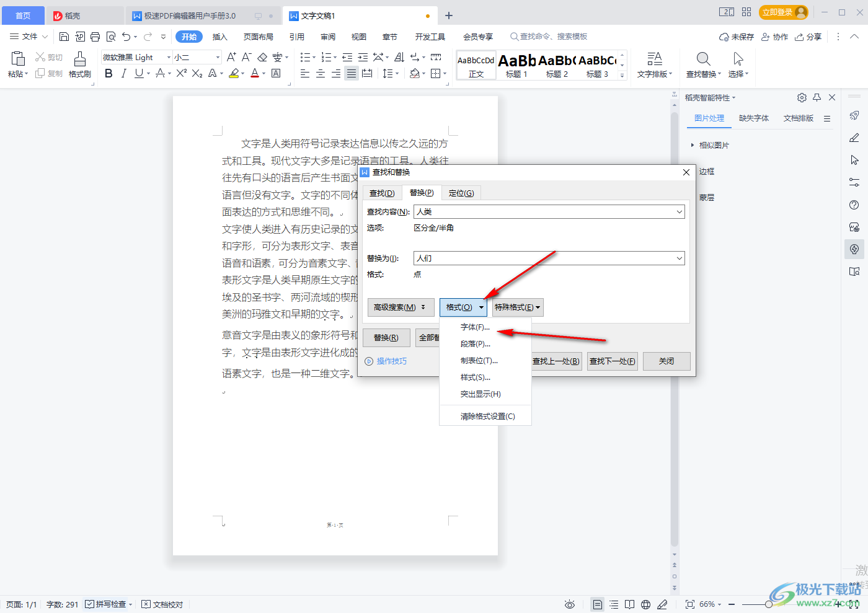This screenshot has height=613, width=868.
Task: Center align text
Action: (321, 73)
